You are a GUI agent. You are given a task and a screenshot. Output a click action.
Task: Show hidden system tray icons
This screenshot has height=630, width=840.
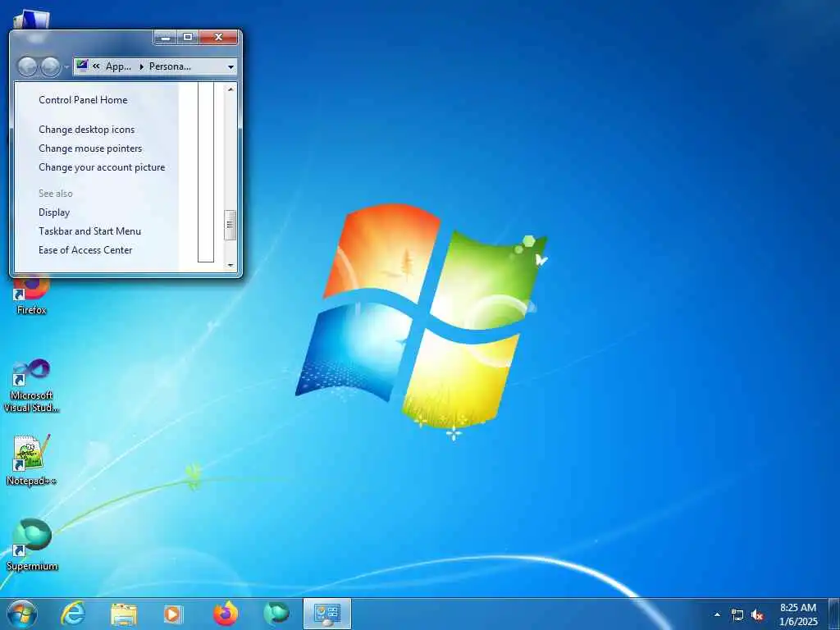(x=717, y=614)
